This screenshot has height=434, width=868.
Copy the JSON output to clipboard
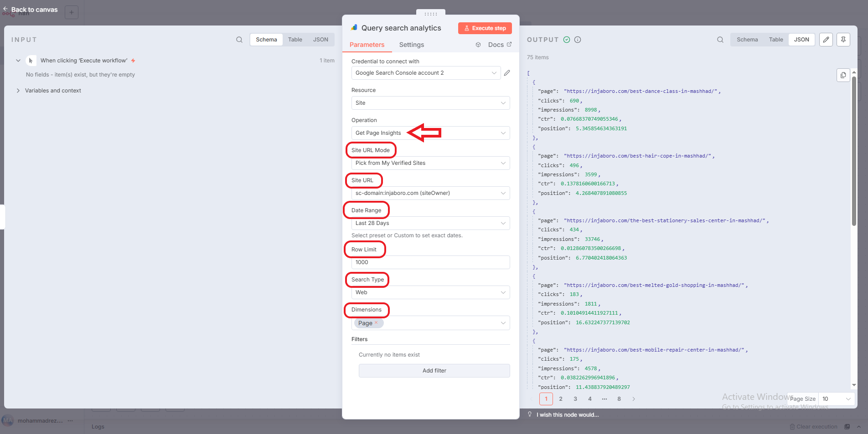tap(843, 75)
